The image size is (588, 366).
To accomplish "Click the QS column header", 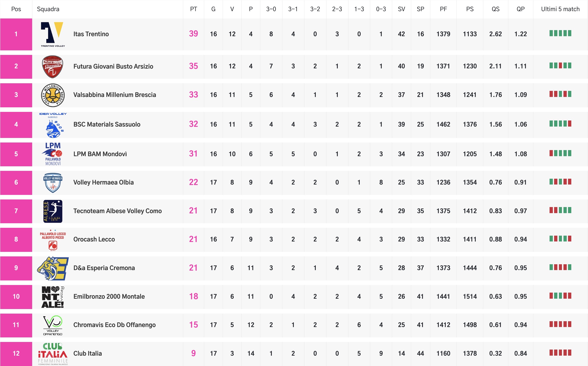I will [x=495, y=9].
